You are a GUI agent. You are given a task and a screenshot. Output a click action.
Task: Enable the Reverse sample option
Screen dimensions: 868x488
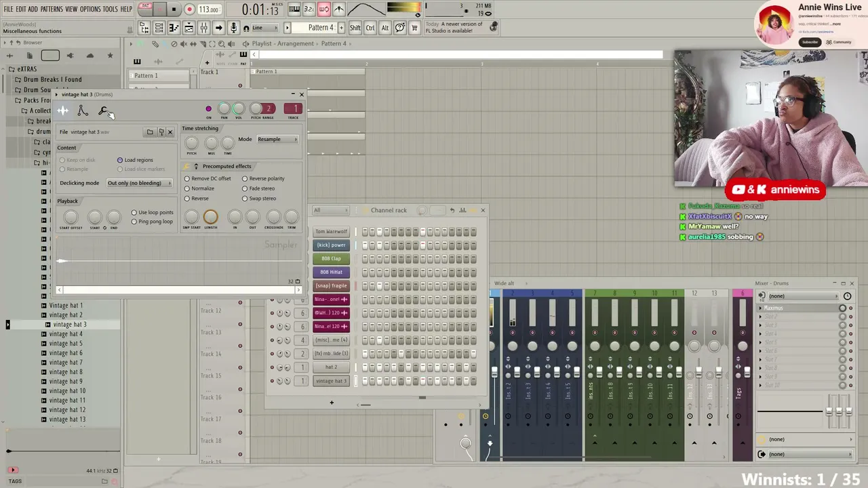click(x=197, y=199)
